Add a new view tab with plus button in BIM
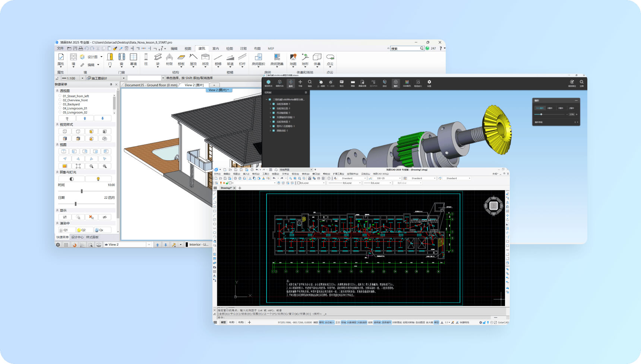The height and width of the screenshot is (364, 641). tap(214, 85)
